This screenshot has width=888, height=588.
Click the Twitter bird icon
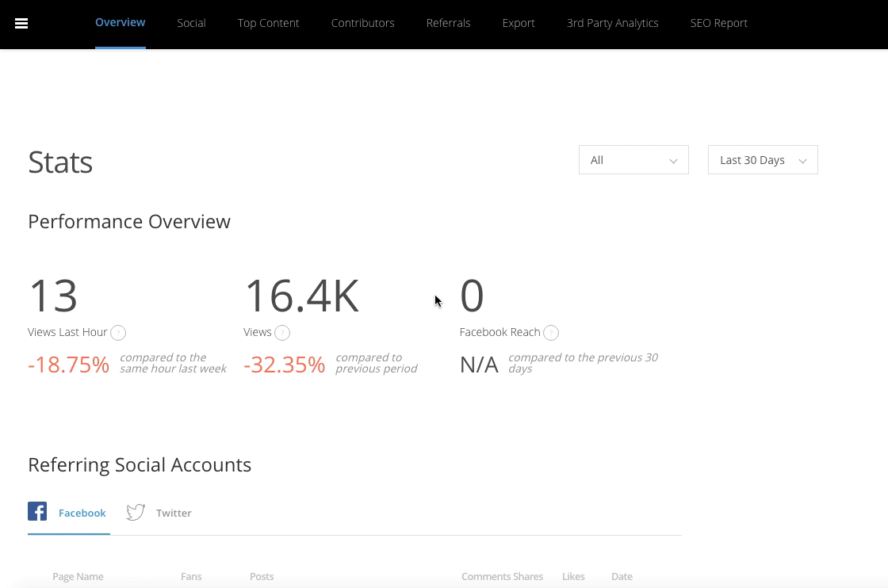pos(136,513)
